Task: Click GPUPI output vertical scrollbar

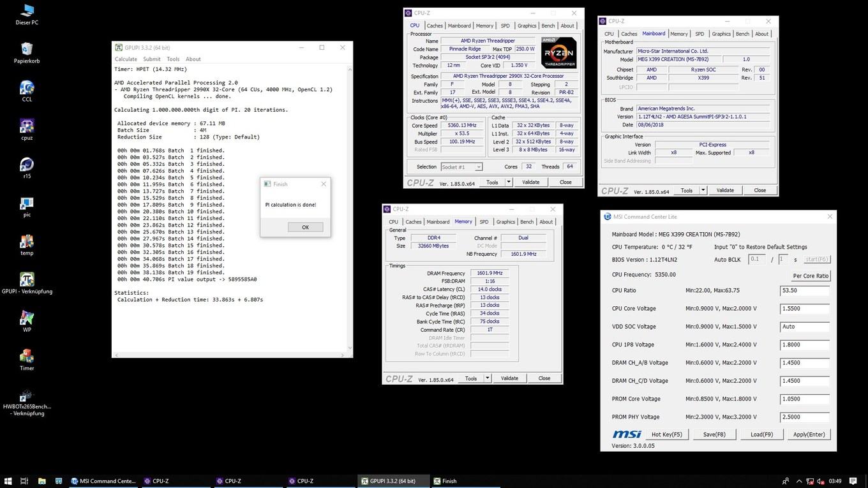Action: click(x=349, y=209)
